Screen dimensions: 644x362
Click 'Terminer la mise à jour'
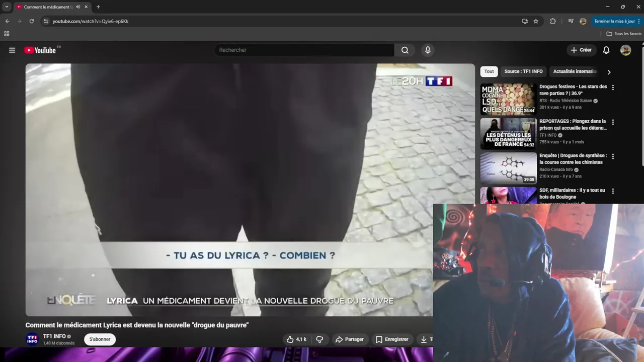pyautogui.click(x=614, y=21)
